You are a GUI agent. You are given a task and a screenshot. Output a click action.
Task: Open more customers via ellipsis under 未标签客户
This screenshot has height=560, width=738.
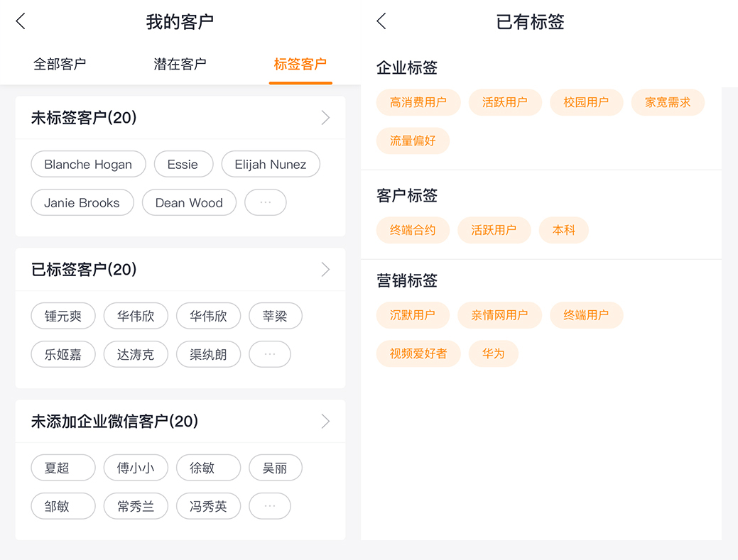coord(265,202)
